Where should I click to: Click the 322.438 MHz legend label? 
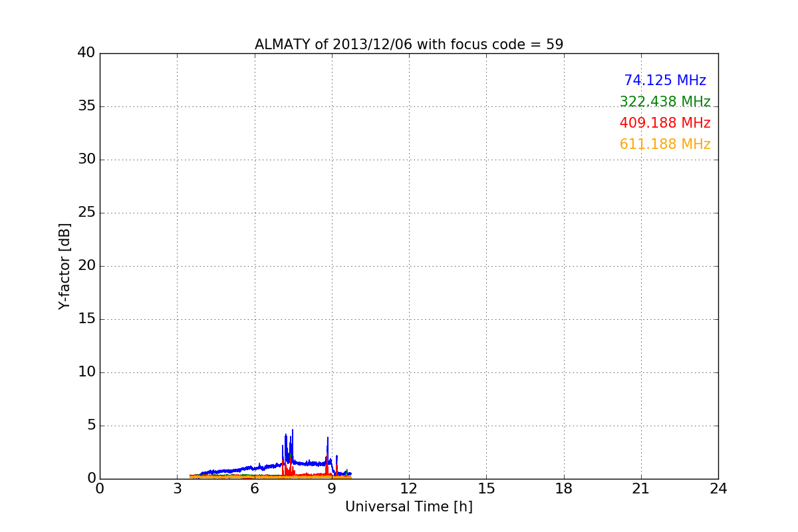click(x=665, y=102)
